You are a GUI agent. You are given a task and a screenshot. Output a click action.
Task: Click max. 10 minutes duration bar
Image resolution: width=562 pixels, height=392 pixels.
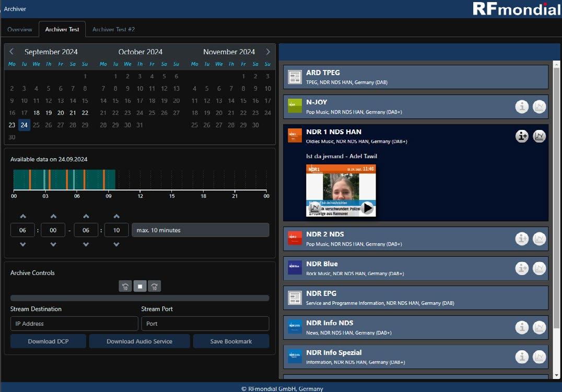pyautogui.click(x=201, y=230)
